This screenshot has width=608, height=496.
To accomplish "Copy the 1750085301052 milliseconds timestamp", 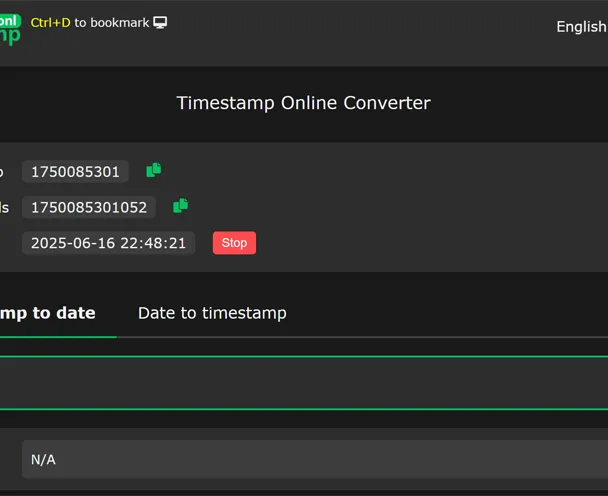I will [180, 206].
